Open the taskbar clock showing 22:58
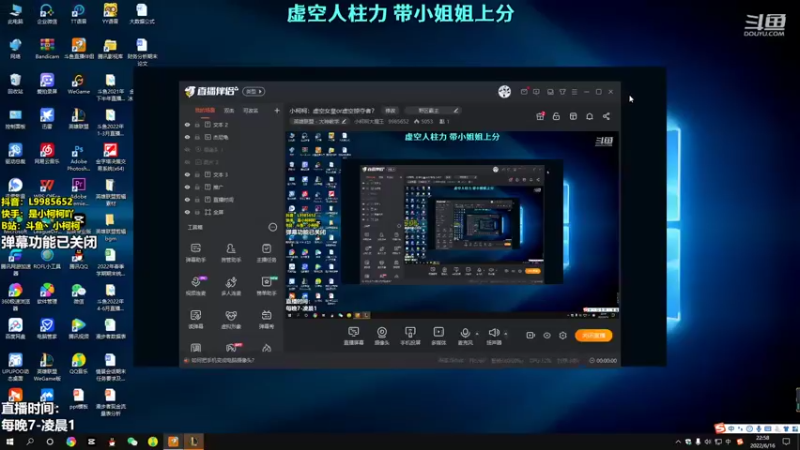Screen dimensions: 800x450 pyautogui.click(x=762, y=442)
